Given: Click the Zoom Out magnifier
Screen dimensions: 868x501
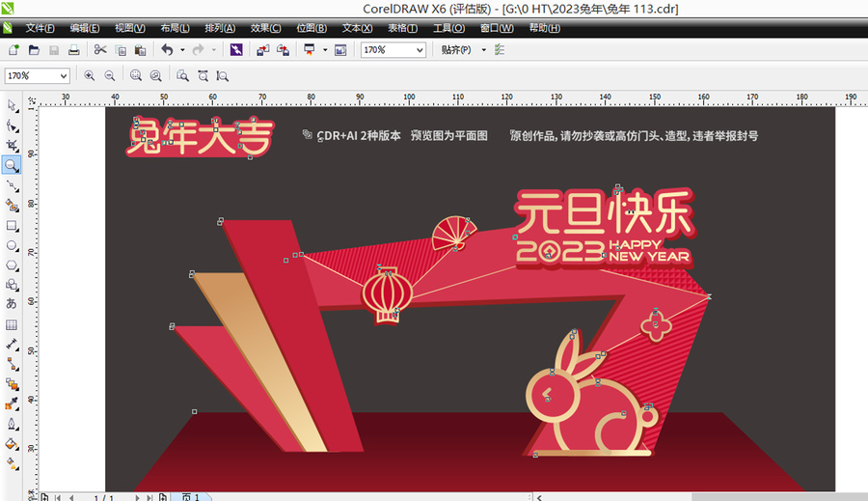Looking at the screenshot, I should tap(110, 75).
